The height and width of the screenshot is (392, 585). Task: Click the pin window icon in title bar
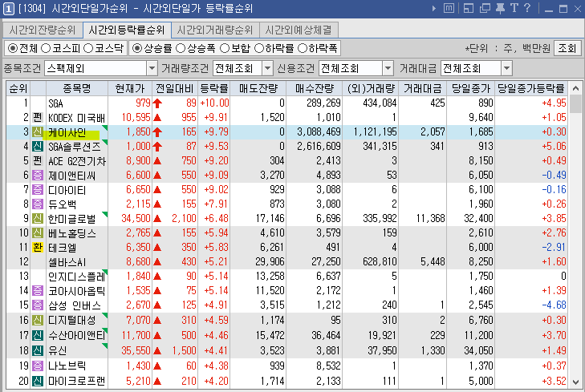tap(500, 8)
